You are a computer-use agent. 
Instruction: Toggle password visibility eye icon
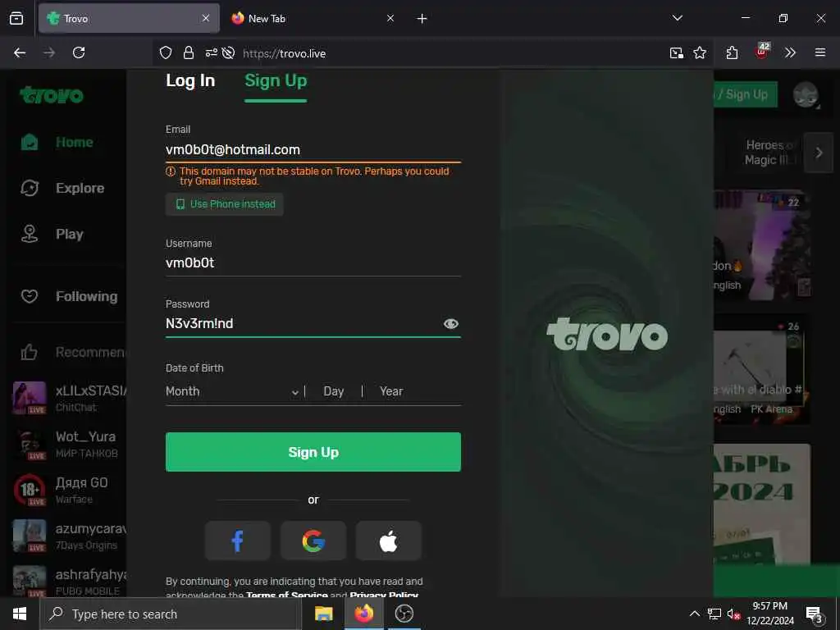click(451, 323)
